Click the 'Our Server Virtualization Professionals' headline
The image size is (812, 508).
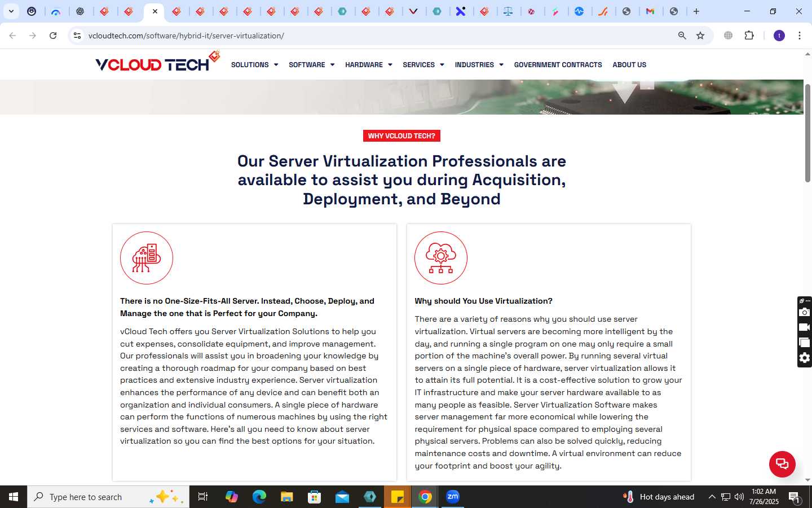click(401, 180)
